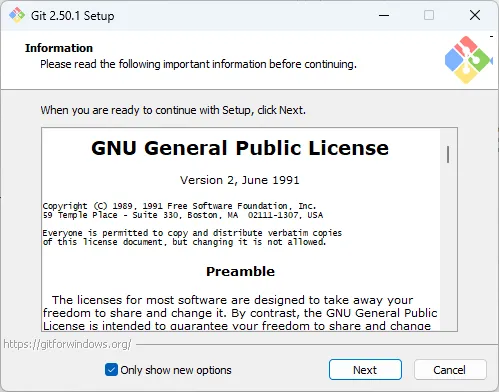Click the license text scrollbar thumb
This screenshot has height=392, width=499.
pos(448,154)
